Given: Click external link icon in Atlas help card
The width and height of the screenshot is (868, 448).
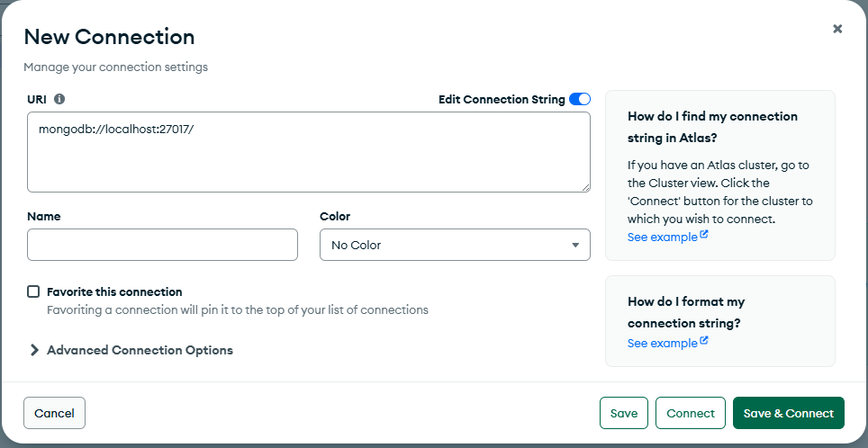Looking at the screenshot, I should point(704,236).
